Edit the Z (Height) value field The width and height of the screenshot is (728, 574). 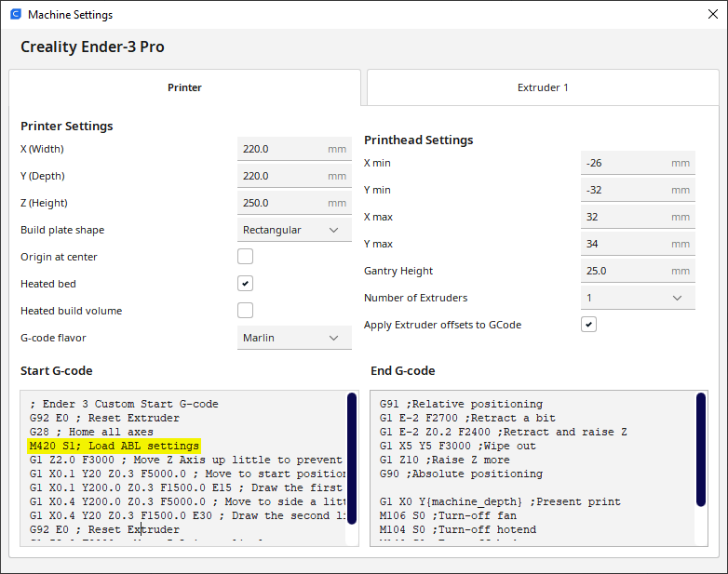(x=294, y=203)
